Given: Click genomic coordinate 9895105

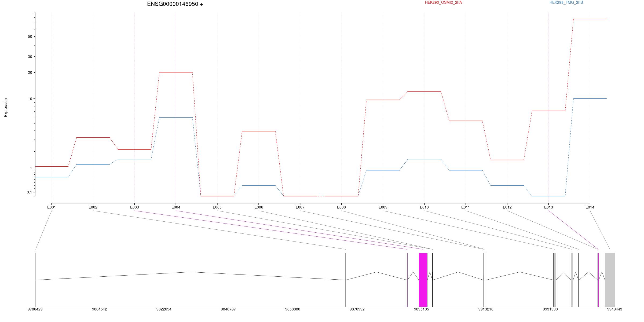Looking at the screenshot, I should coord(422,309).
